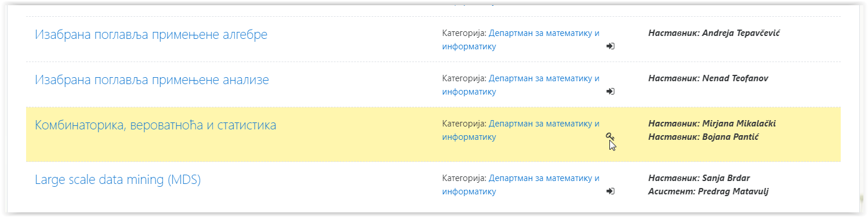
Task: Click self-enrolment icon for Large scale data mining
Action: coord(611,191)
